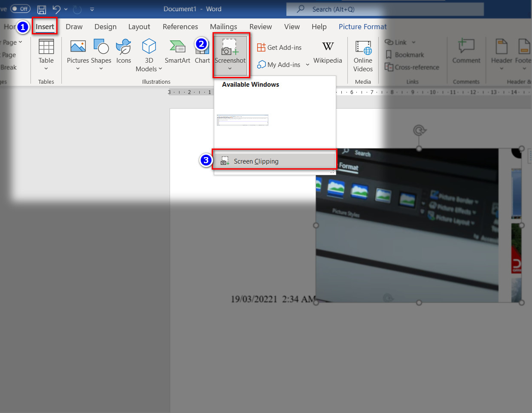Click Cross-reference in Links group

[x=412, y=67]
